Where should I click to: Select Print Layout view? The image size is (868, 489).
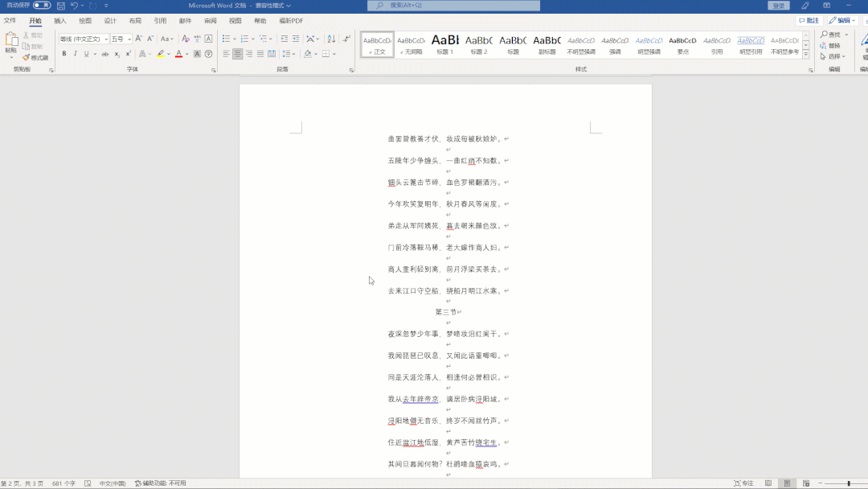click(787, 483)
